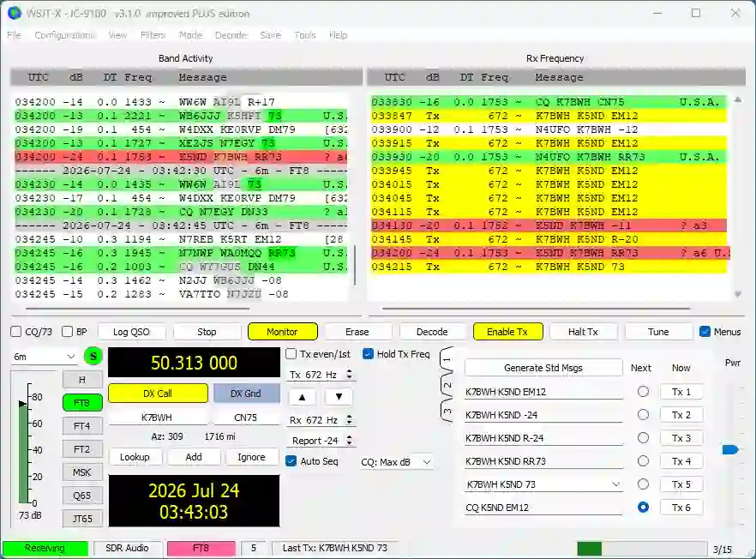This screenshot has width=756, height=559.
Task: Click the progress bar in status bar
Action: (x=642, y=549)
